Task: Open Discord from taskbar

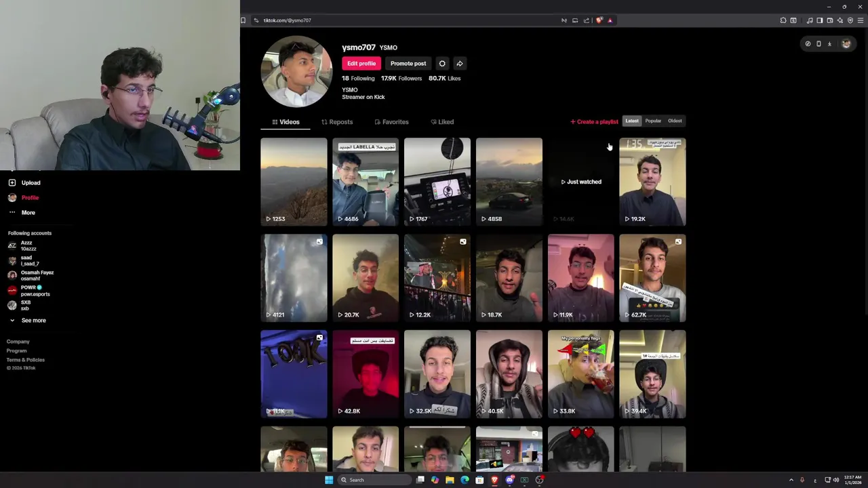Action: pyautogui.click(x=509, y=480)
